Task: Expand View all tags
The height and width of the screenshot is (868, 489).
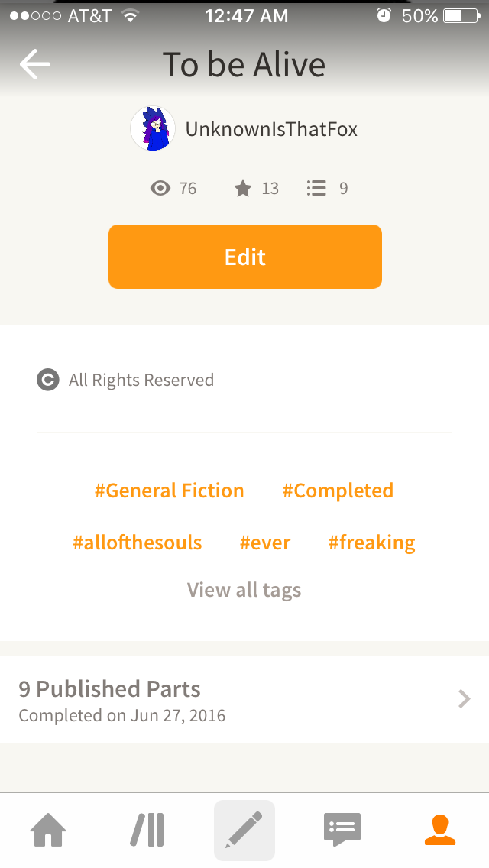Action: [244, 590]
